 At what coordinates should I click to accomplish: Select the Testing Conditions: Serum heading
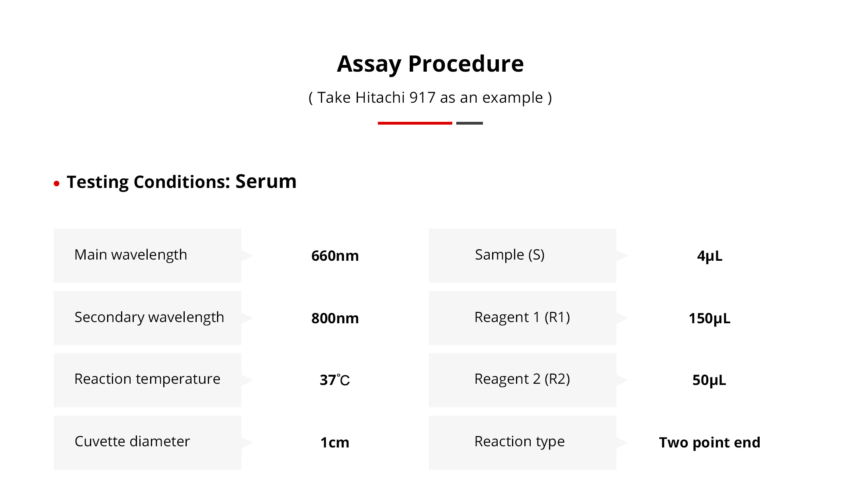coord(182,182)
